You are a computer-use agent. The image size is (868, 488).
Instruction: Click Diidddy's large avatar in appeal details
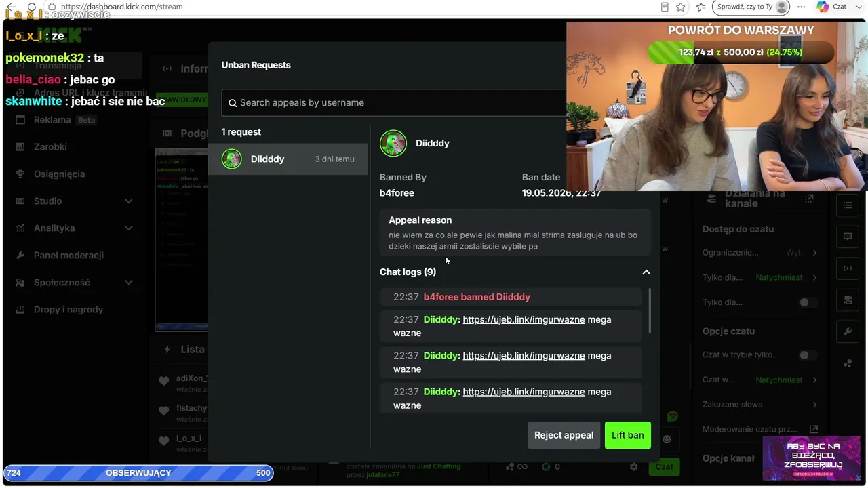point(393,143)
